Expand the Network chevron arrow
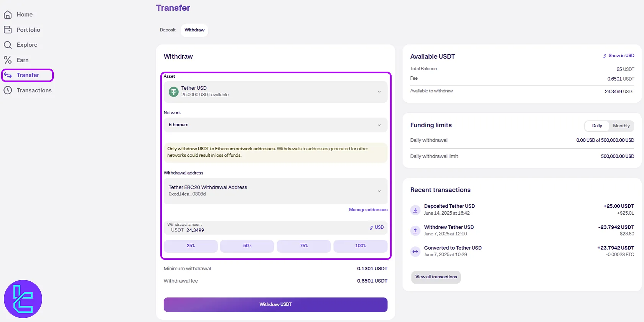The height and width of the screenshot is (322, 644). (379, 125)
